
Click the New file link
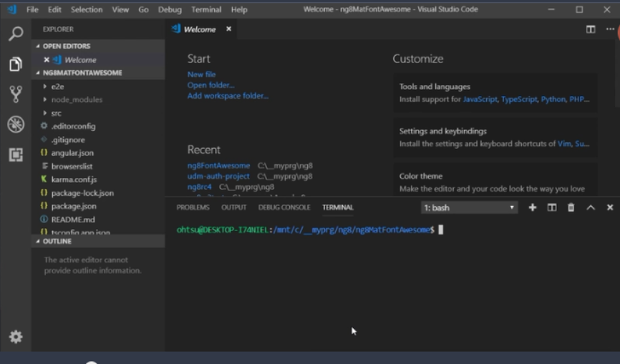coord(201,74)
